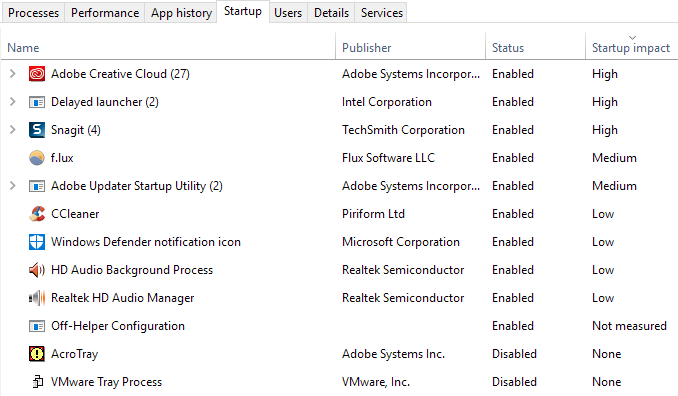
Task: Switch to the Processes tab
Action: coord(33,13)
